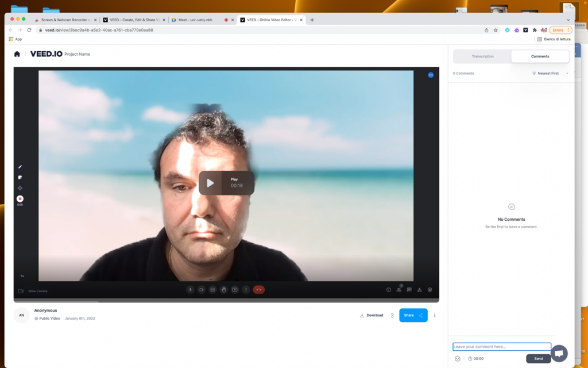Screen dimensions: 588x368
Task: Open the emoji picker for comment
Action: (458, 359)
